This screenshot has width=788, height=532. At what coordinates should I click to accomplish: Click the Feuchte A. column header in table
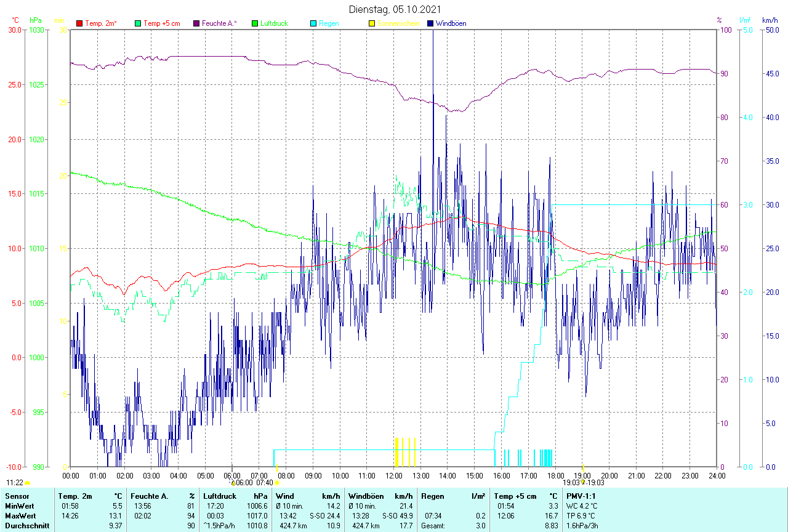(150, 496)
